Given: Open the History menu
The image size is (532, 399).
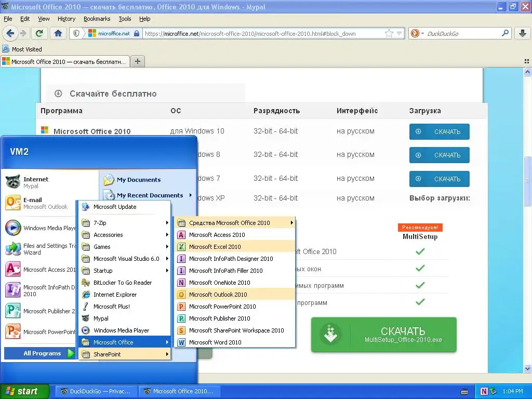Looking at the screenshot, I should click(x=66, y=19).
